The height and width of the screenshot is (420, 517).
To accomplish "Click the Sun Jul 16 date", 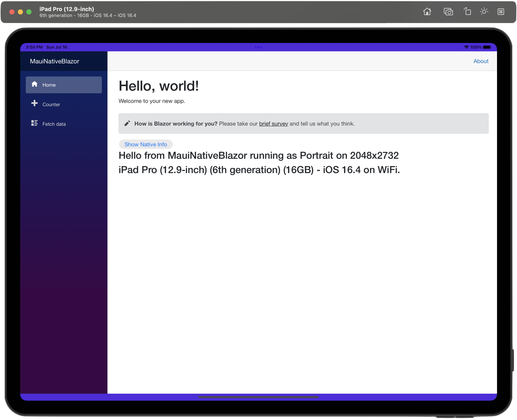I will coord(57,47).
